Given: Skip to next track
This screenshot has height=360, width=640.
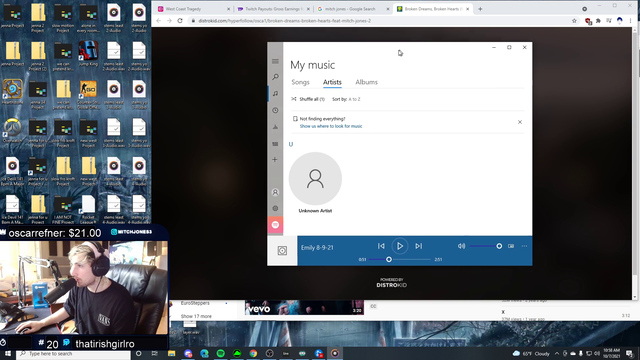Looking at the screenshot, I should click(418, 246).
